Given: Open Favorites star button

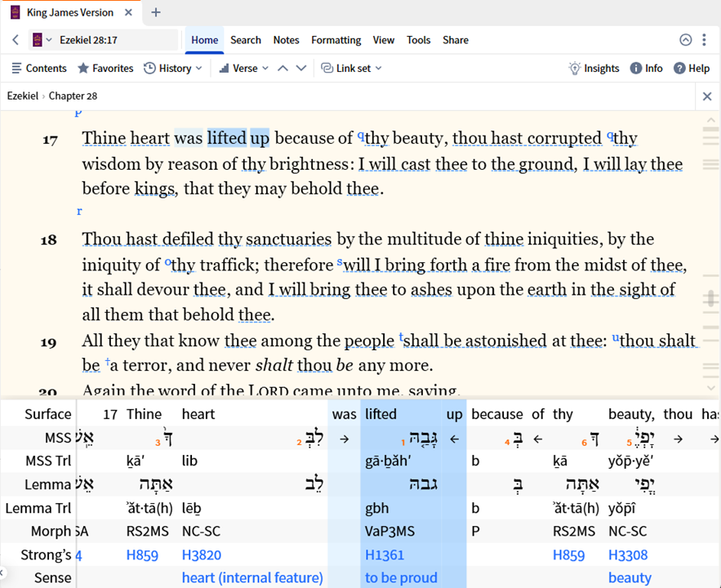Looking at the screenshot, I should pyautogui.click(x=106, y=69).
